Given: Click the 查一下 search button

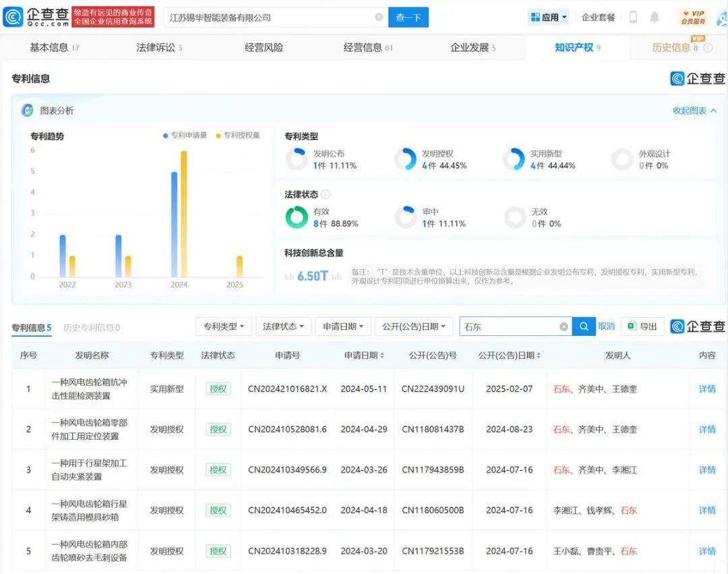Looking at the screenshot, I should 408,18.
